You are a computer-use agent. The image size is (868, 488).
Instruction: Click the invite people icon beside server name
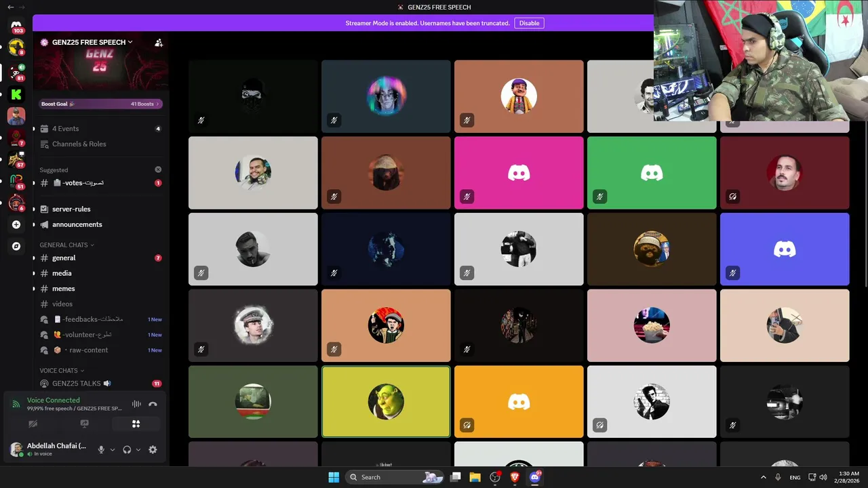[158, 42]
